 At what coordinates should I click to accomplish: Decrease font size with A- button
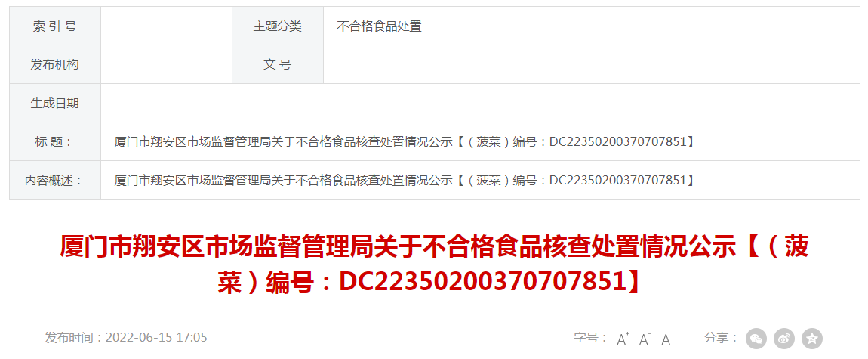[645, 339]
